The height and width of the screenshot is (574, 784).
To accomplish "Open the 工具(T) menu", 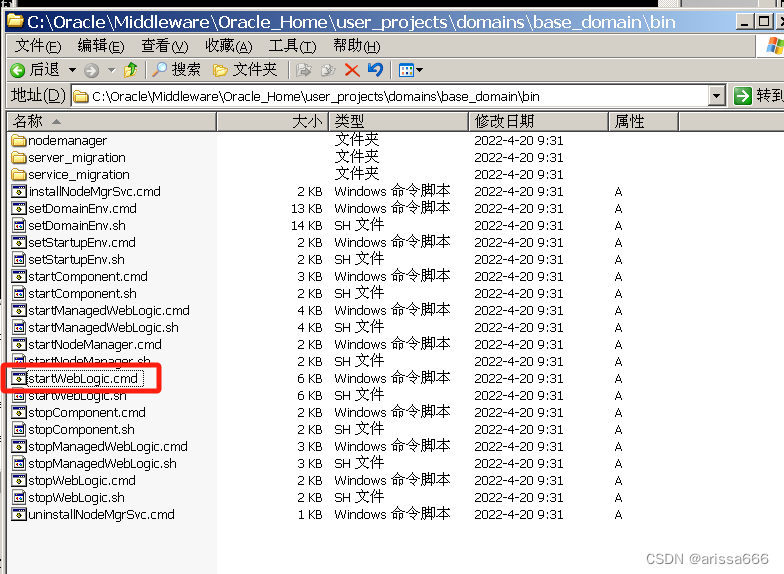I will click(292, 46).
